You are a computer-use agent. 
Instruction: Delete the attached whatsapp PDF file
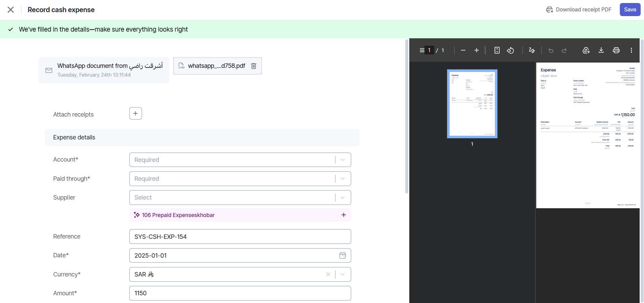point(254,66)
